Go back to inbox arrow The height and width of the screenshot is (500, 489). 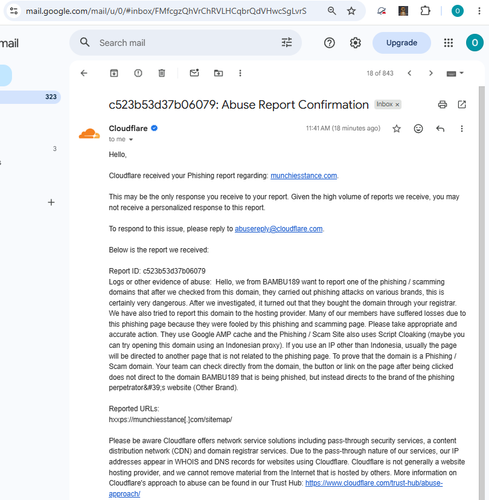pyautogui.click(x=84, y=73)
